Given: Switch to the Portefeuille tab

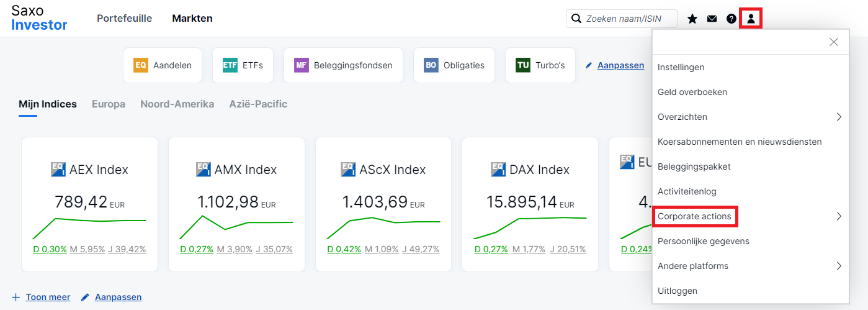Looking at the screenshot, I should (124, 19).
